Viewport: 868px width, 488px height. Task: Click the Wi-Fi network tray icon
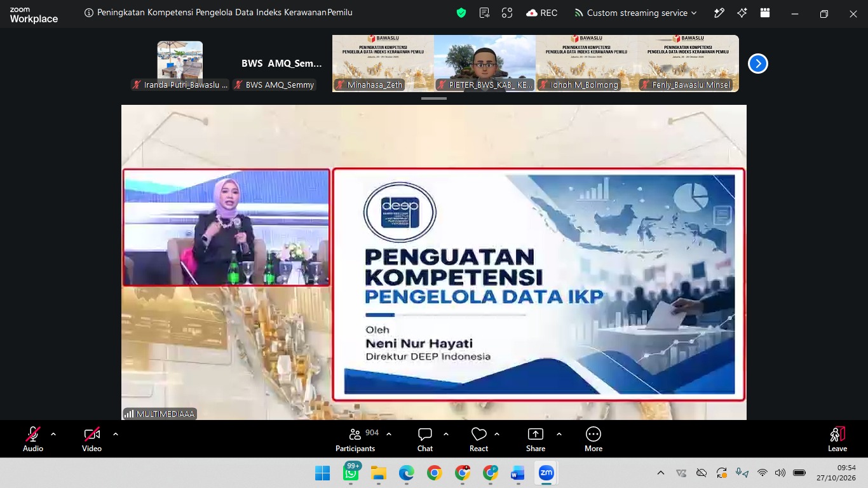763,473
